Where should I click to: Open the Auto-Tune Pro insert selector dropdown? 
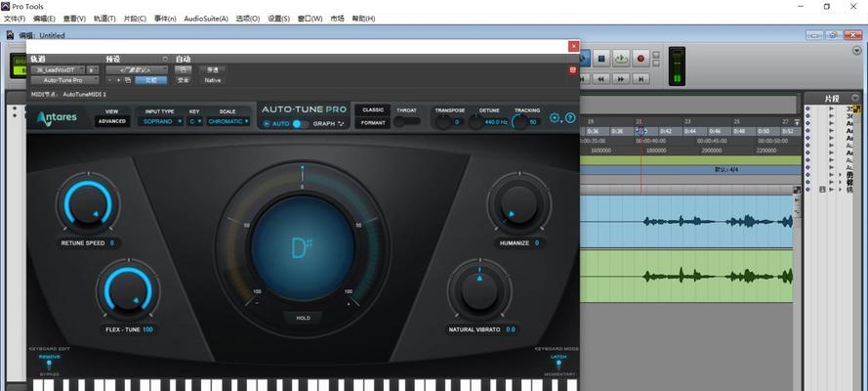(x=64, y=80)
